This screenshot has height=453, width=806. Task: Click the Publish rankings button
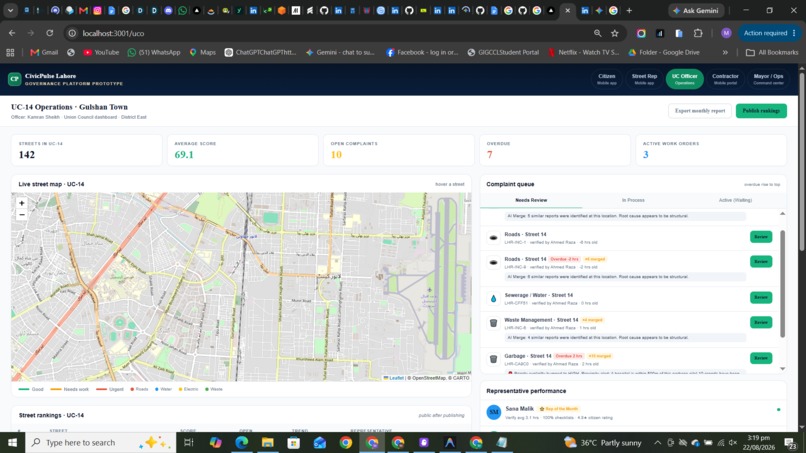[x=761, y=111]
